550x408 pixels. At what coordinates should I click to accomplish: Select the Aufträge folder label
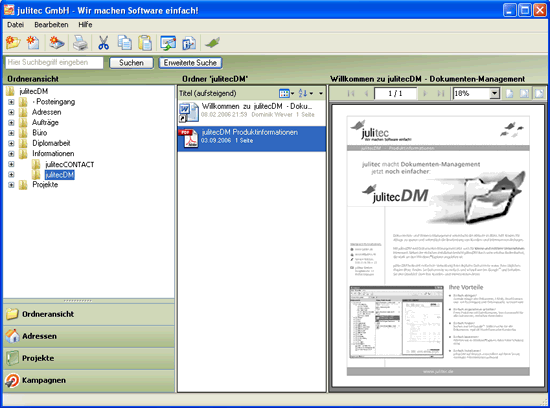pyautogui.click(x=45, y=122)
